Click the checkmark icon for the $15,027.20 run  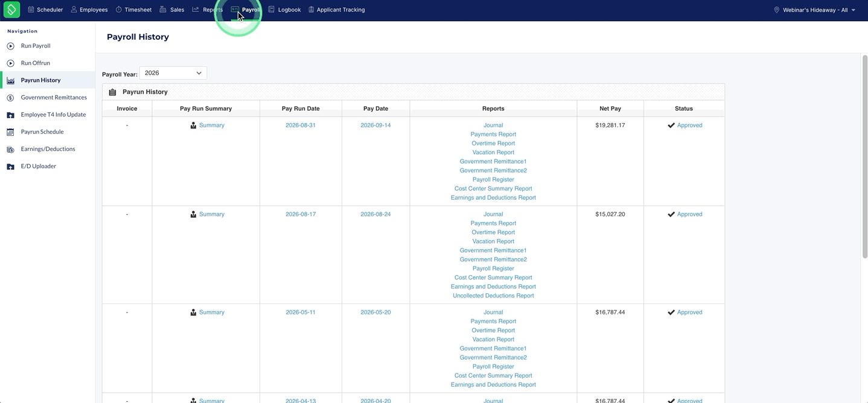[671, 214]
